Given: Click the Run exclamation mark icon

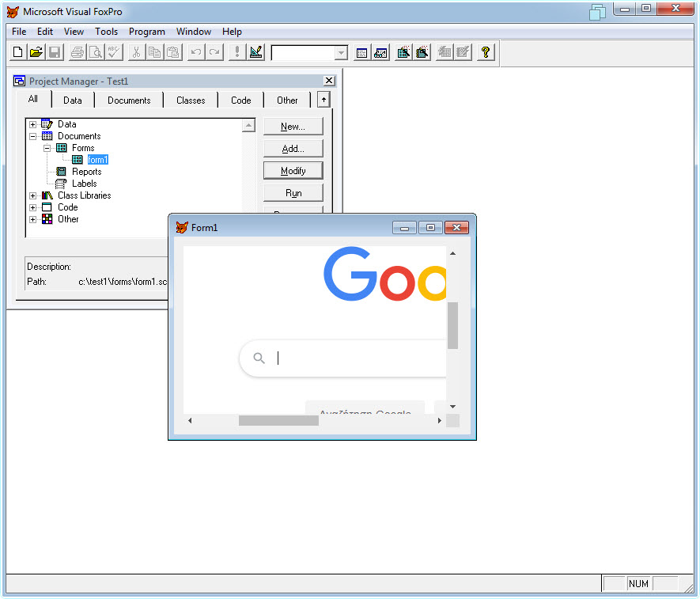Looking at the screenshot, I should tap(237, 52).
